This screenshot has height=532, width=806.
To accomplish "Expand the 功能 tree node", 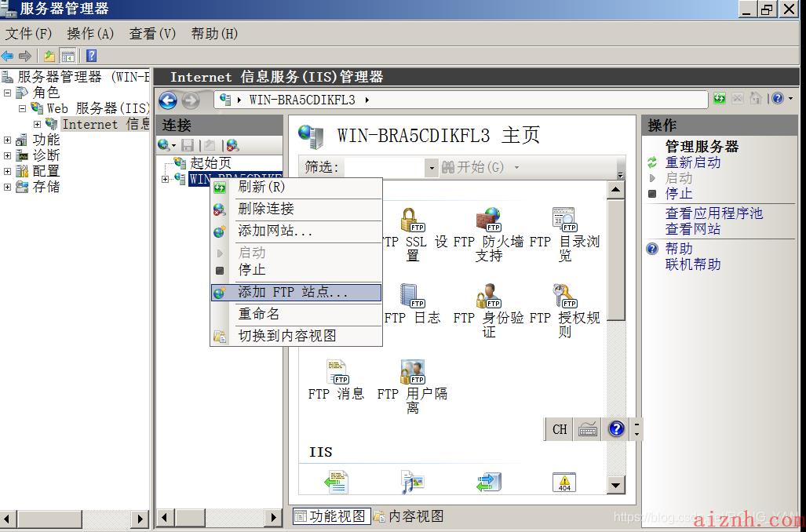I will point(7,140).
